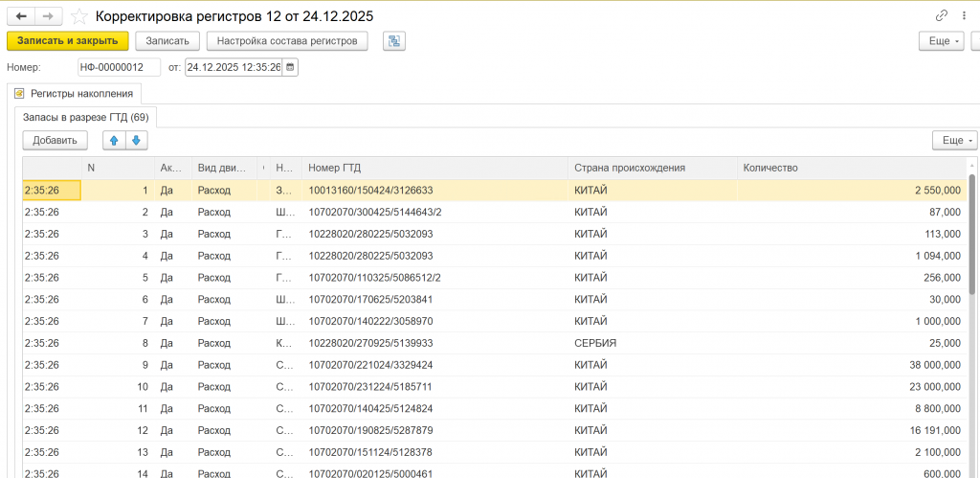This screenshot has height=478, width=980.
Task: Click the СЕРБИЯ country cell
Action: 653,344
